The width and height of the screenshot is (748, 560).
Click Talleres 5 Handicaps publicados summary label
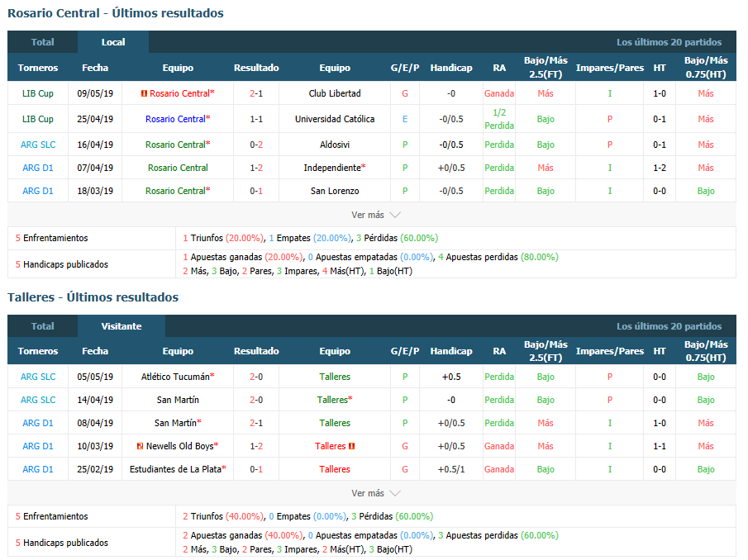pyautogui.click(x=61, y=543)
